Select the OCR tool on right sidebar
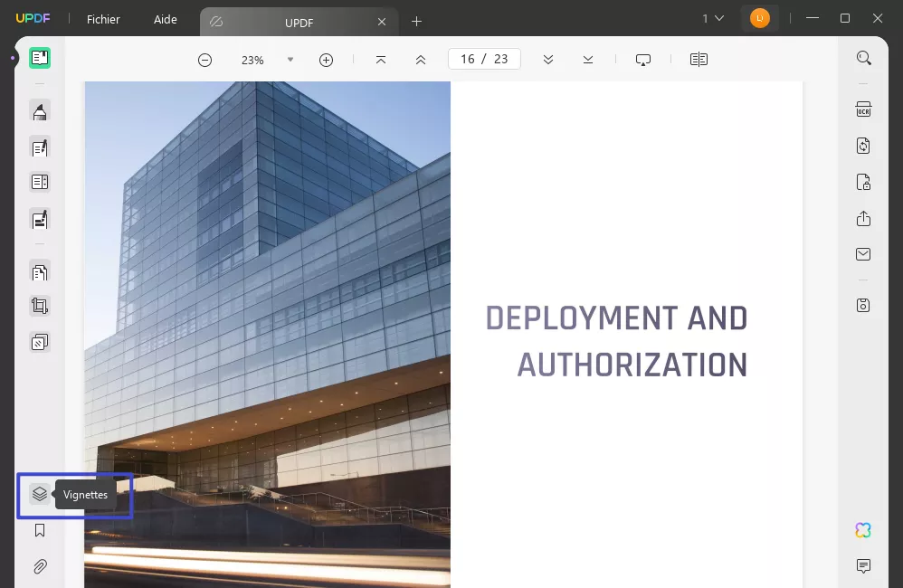 coord(863,109)
